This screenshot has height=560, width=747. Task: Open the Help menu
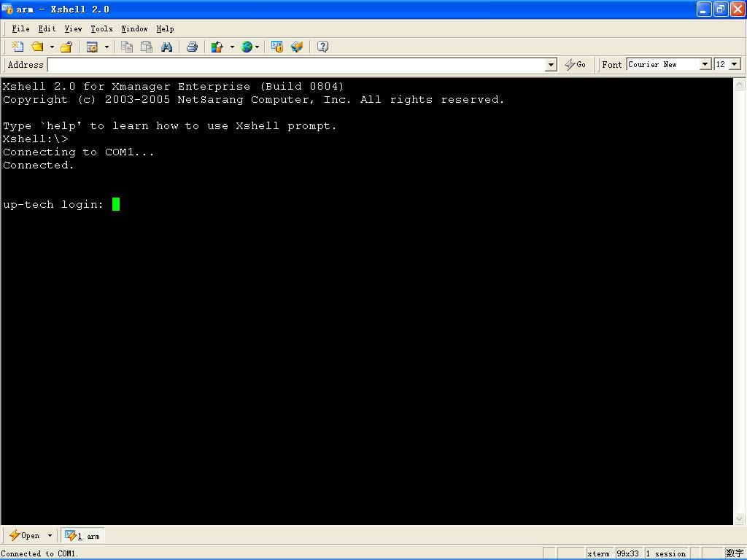pos(165,29)
